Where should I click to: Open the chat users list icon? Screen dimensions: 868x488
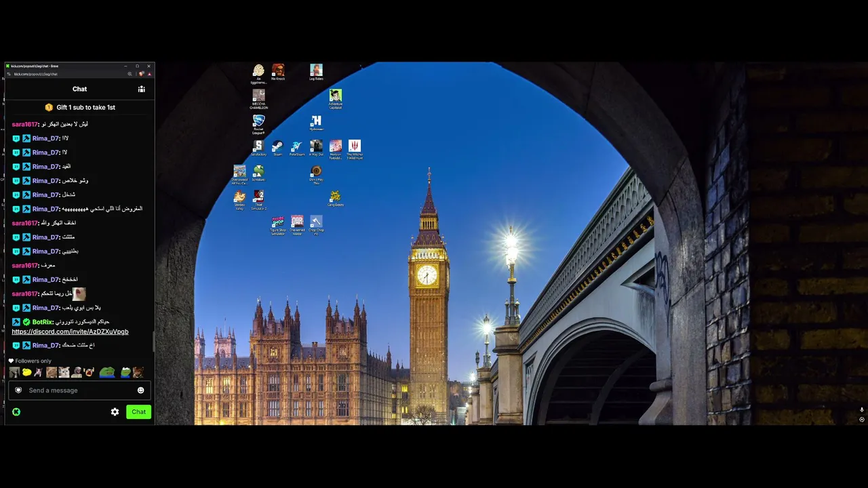142,89
